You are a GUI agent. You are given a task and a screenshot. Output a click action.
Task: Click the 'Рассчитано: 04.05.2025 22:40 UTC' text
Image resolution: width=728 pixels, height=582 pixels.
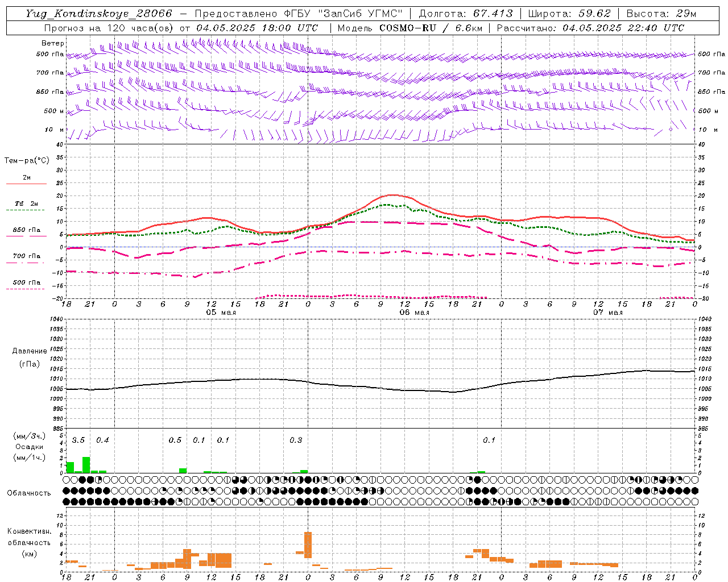tap(590, 28)
